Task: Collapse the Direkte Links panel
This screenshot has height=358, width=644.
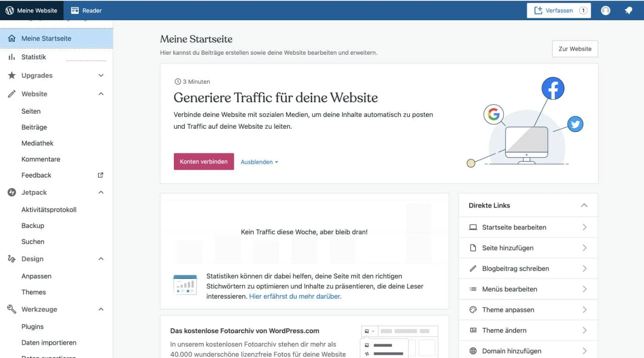Action: coord(584,205)
